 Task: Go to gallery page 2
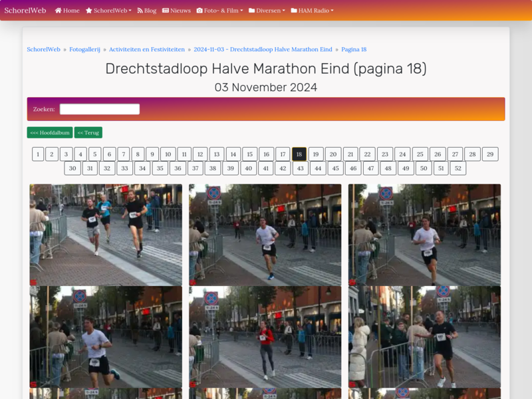click(x=52, y=154)
